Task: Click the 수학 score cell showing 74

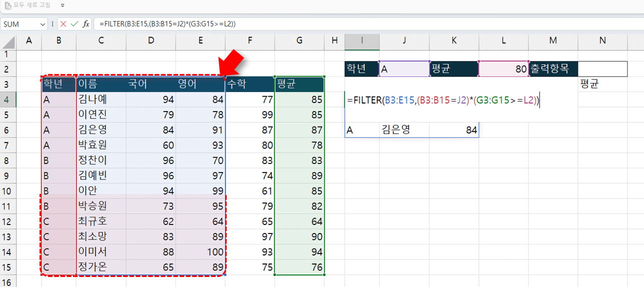Action: 250,175
